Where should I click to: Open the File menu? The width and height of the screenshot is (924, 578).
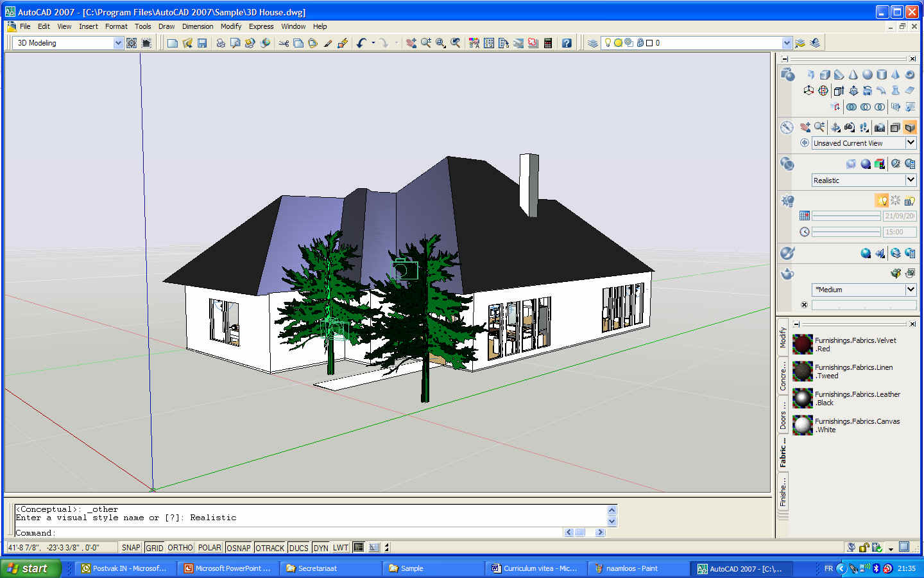[25, 26]
